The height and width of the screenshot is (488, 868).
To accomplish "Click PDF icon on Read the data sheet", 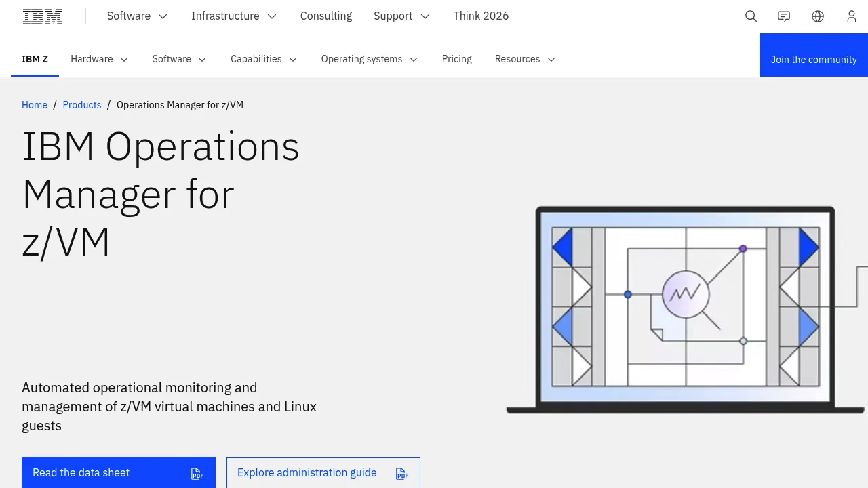I will 197,473.
